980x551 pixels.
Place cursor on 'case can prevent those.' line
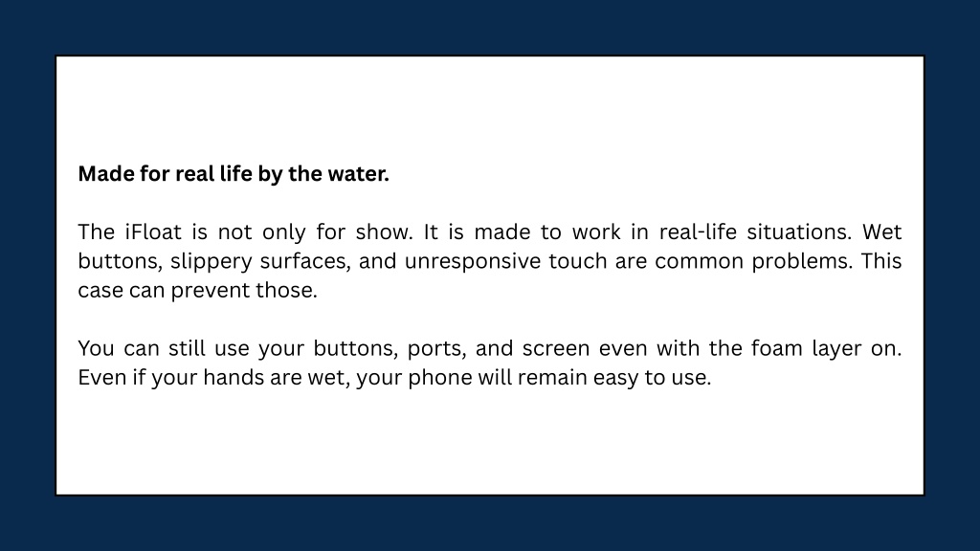coord(197,291)
